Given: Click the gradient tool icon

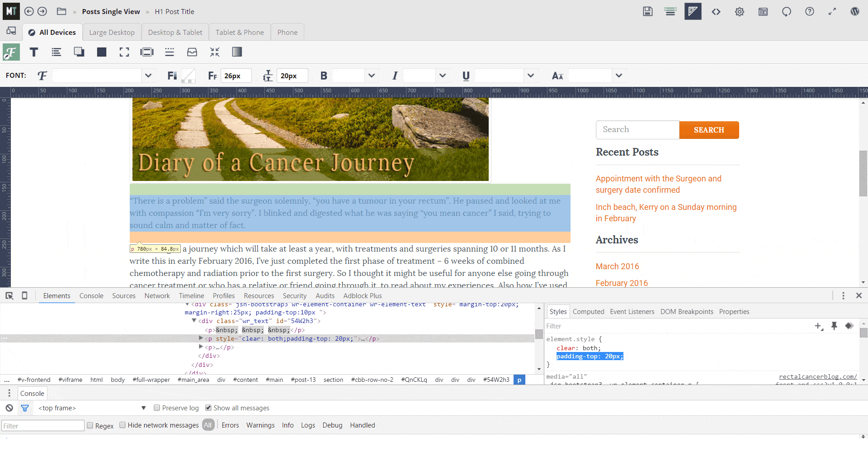Looking at the screenshot, I should tap(237, 52).
